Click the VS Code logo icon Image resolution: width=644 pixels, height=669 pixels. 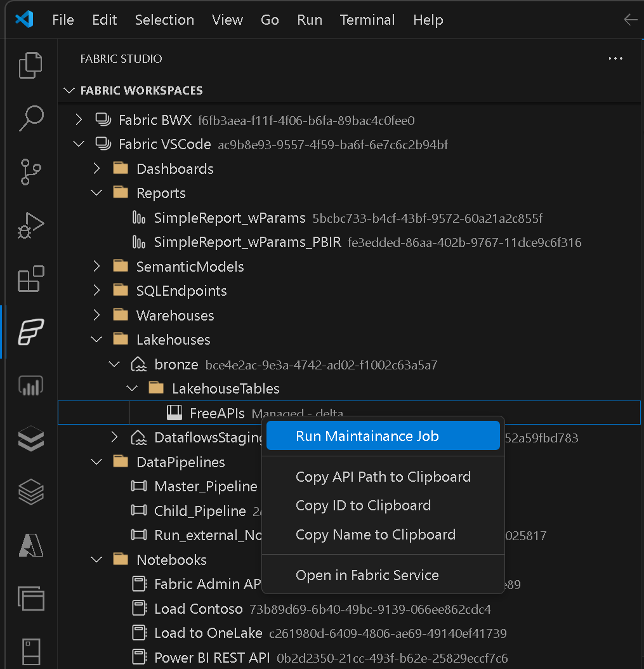(24, 19)
